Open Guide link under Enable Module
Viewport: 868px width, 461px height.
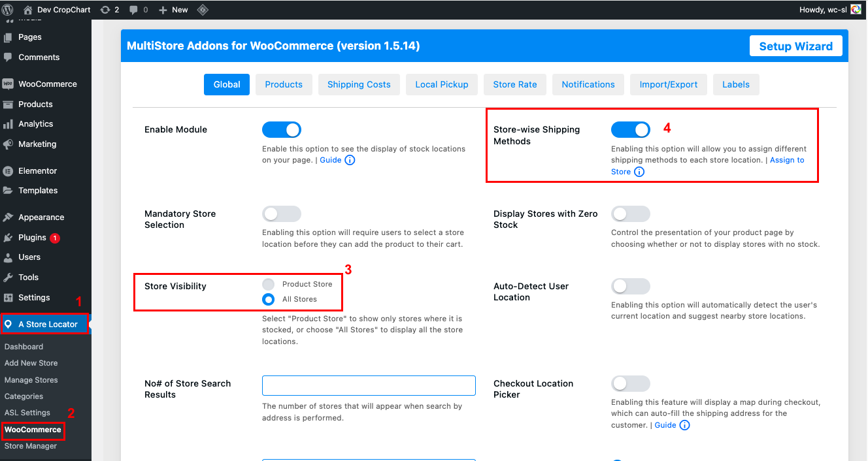pyautogui.click(x=331, y=160)
